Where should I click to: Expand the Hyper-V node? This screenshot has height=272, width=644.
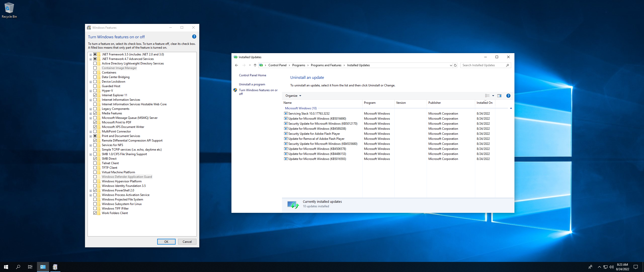click(x=91, y=91)
